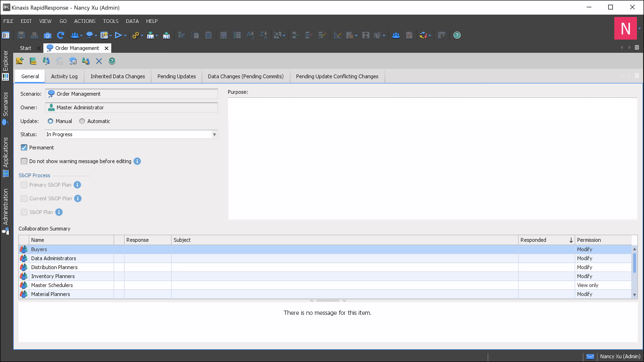
Task: Click the navigation pane toggle icon in the main toolbar
Action: 6,35
